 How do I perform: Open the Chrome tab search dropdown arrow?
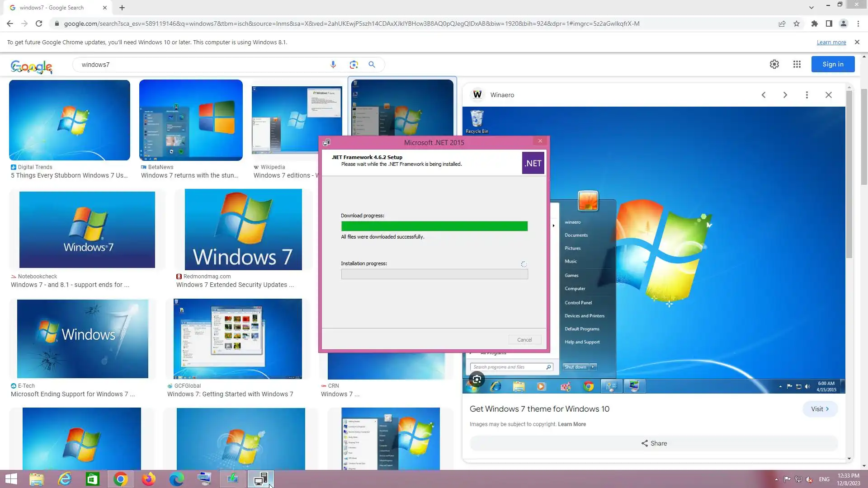(811, 7)
